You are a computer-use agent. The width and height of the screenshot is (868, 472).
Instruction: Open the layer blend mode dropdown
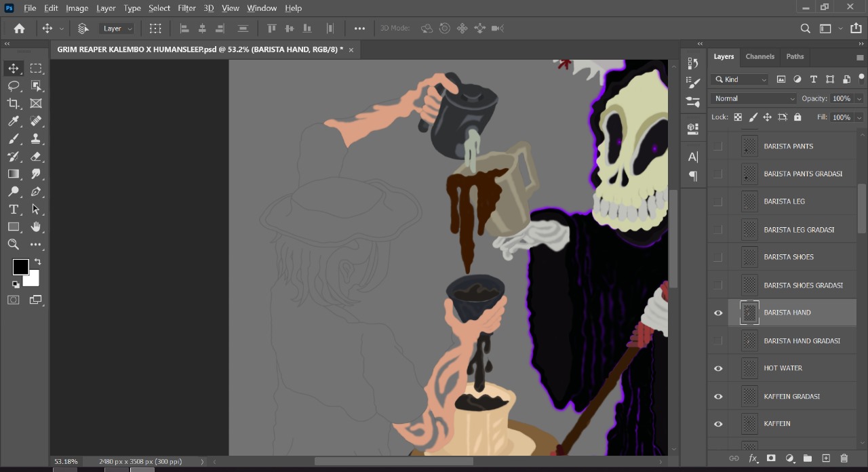coord(754,98)
